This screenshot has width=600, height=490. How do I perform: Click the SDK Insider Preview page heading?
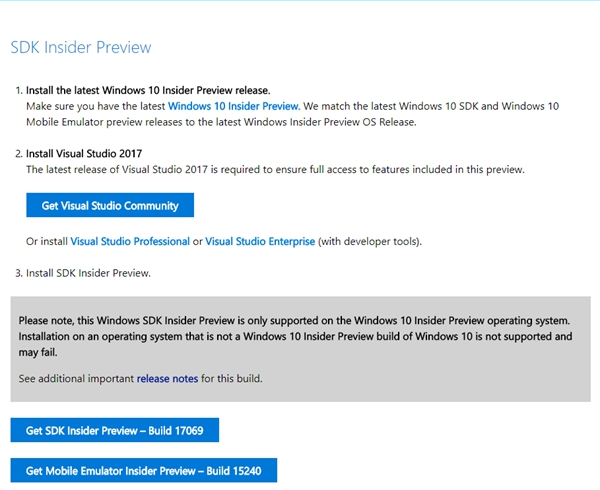(81, 47)
